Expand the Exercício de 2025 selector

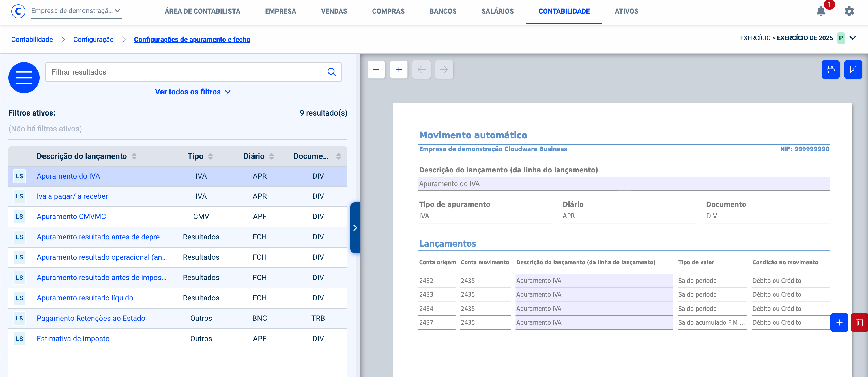tap(852, 38)
